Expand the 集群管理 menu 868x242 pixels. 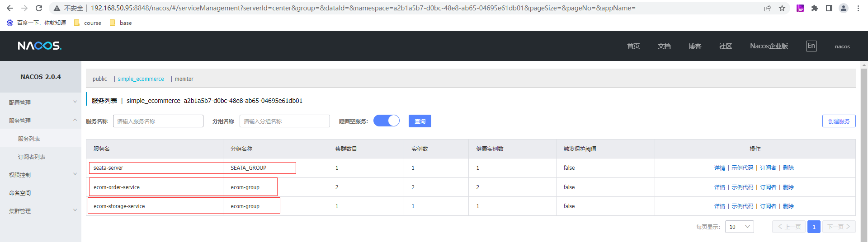(x=41, y=211)
